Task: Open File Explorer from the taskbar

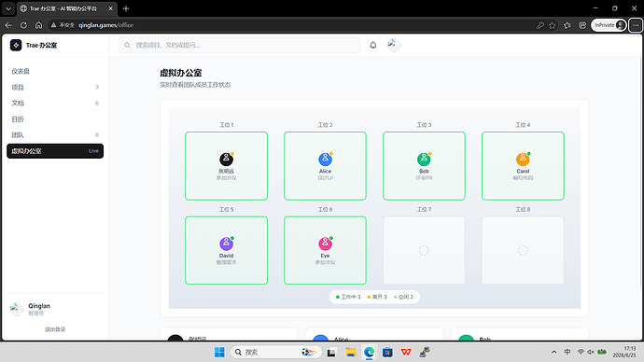Action: (350, 352)
